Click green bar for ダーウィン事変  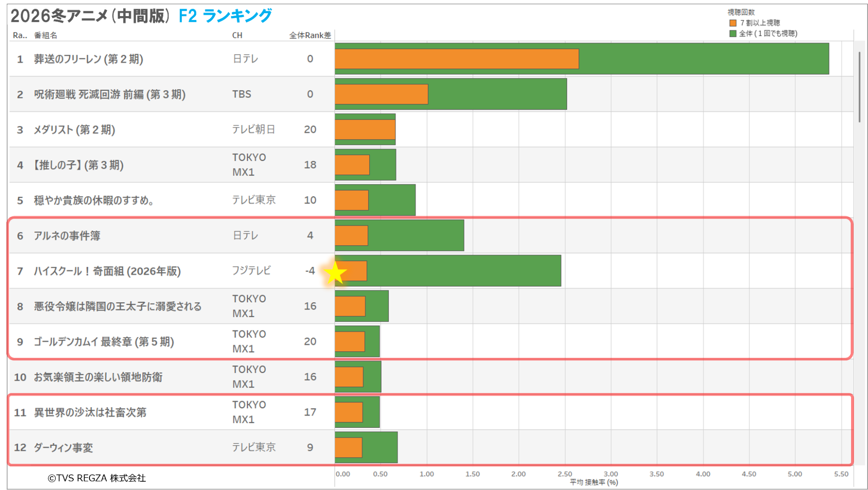(380, 447)
